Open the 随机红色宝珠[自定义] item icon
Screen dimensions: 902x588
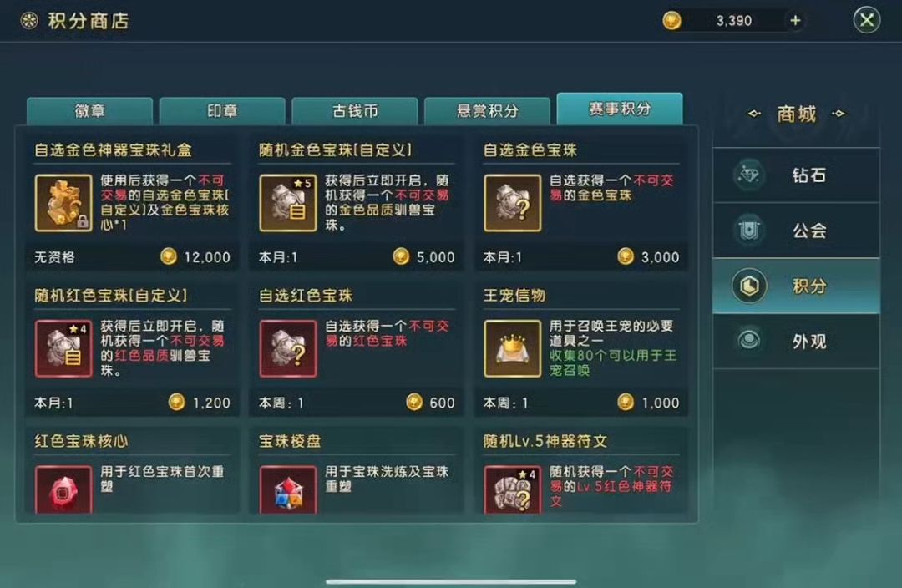click(x=63, y=348)
